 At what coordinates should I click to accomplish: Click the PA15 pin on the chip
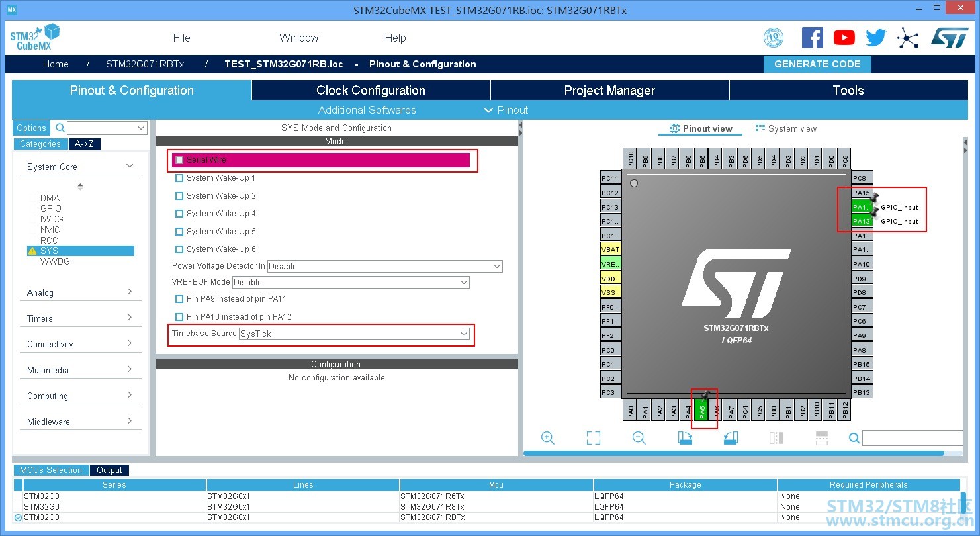[862, 193]
